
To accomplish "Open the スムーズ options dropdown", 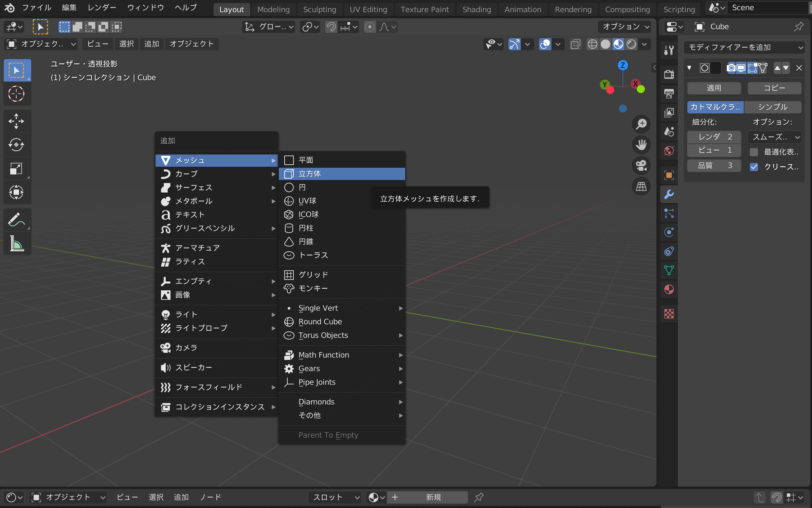I will (x=775, y=137).
